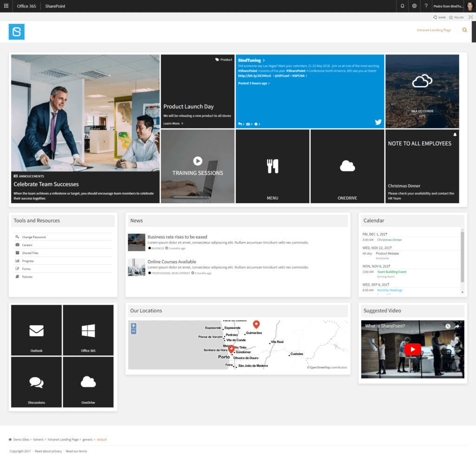Open the Careers resource link
The width and height of the screenshot is (476, 462).
(27, 245)
